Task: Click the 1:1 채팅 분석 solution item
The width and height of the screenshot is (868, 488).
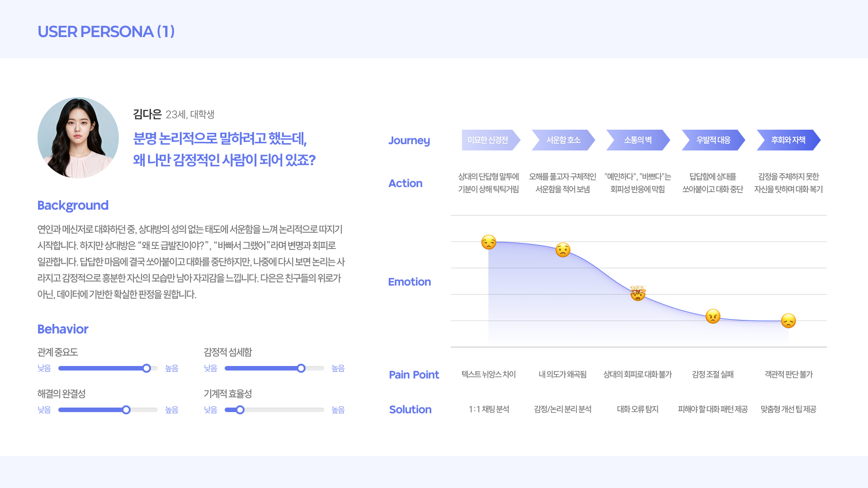Action: tap(489, 409)
